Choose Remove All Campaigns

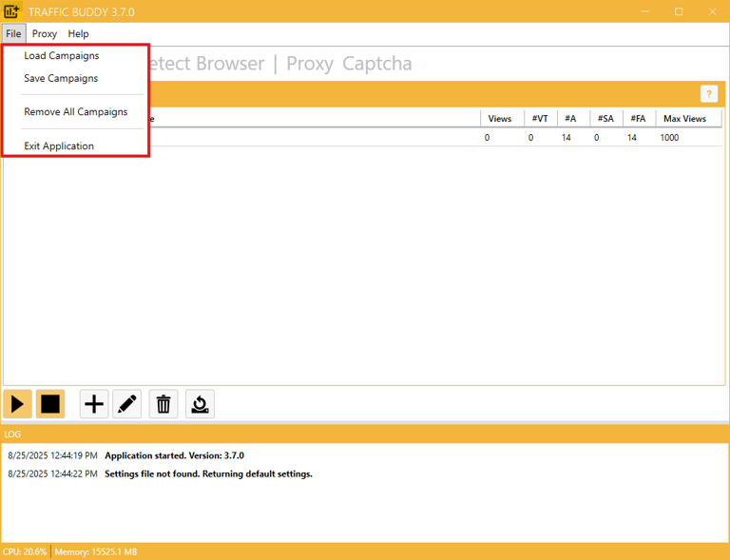(76, 112)
